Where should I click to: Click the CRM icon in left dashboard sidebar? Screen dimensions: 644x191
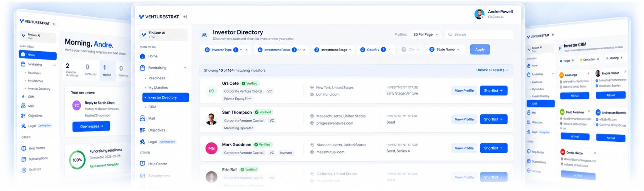pos(24,97)
